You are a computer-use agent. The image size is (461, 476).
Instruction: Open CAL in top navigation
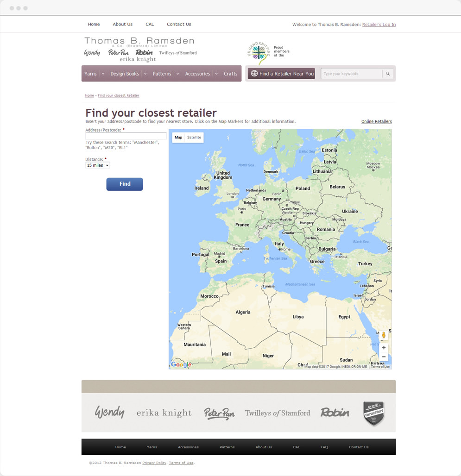click(x=150, y=24)
